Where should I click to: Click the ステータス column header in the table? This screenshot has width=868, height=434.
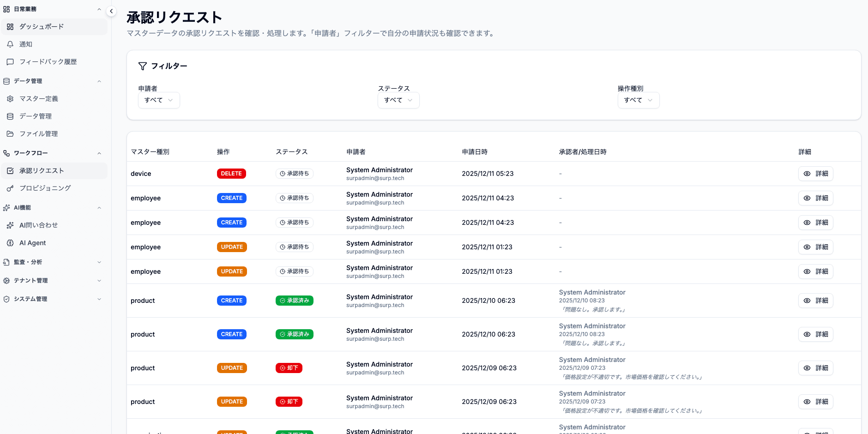(292, 152)
